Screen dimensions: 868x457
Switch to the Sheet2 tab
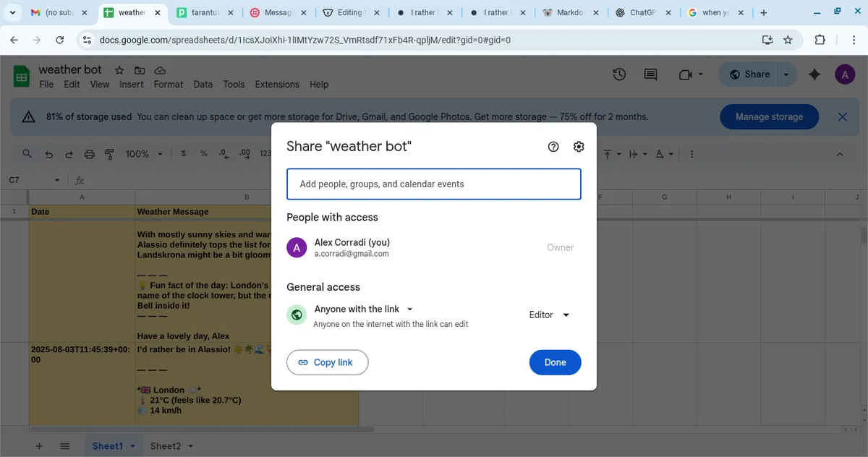pyautogui.click(x=165, y=446)
